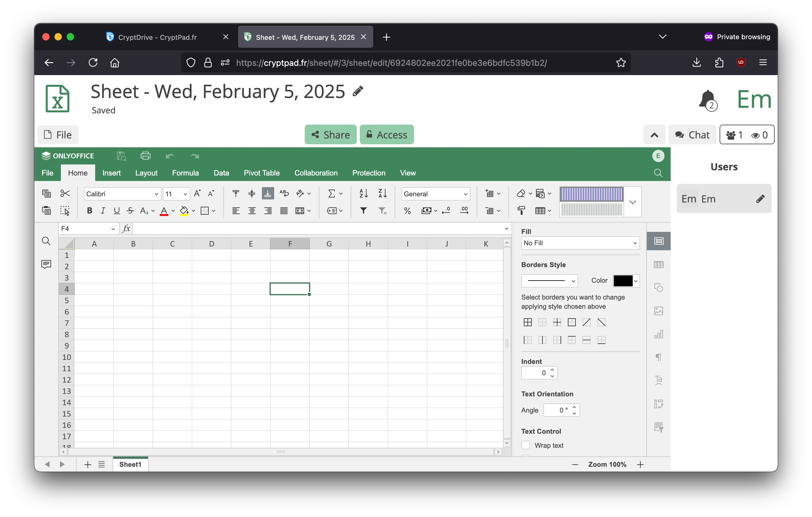Click the Share button
The width and height of the screenshot is (812, 517).
tap(330, 134)
